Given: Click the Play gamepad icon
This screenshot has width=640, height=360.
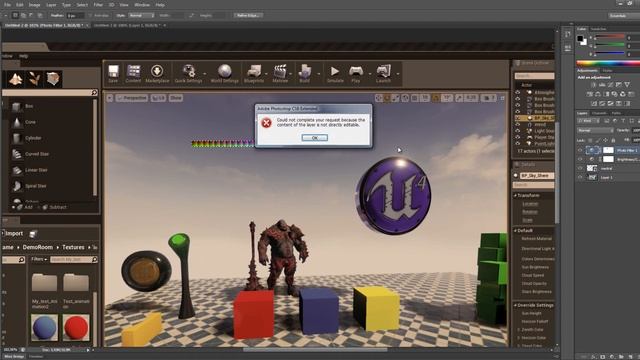Looking at the screenshot, I should coord(356,71).
